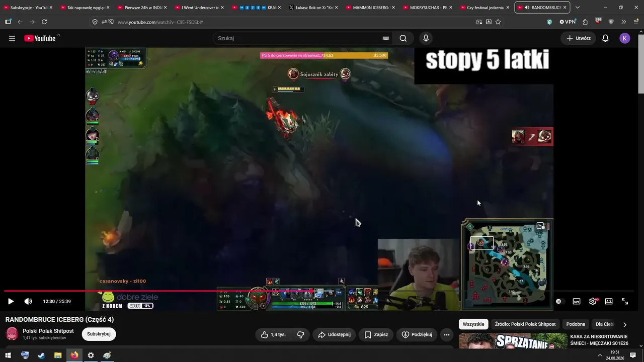Show site security shield info
Screen dimensions: 644x362
coord(95,22)
